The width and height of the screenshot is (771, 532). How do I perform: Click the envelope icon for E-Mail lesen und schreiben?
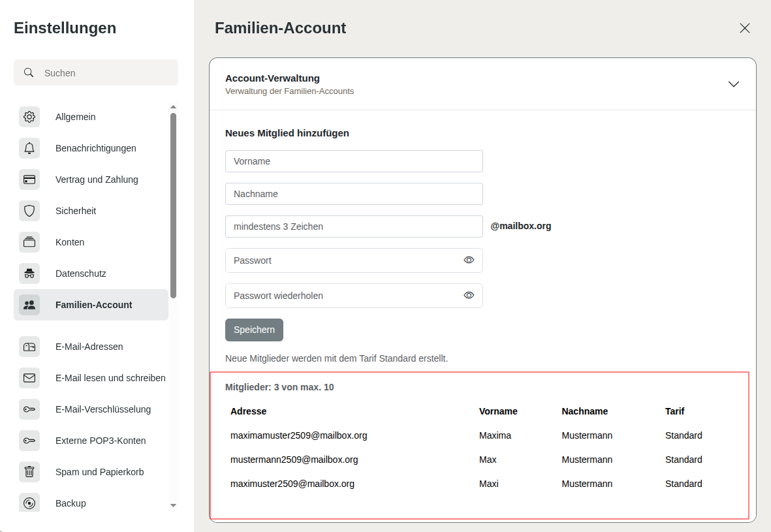click(x=29, y=378)
